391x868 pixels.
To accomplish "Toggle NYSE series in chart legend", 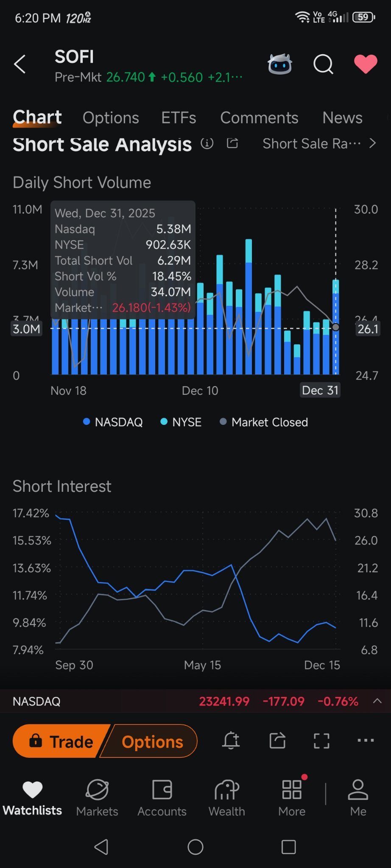I will pos(181,422).
